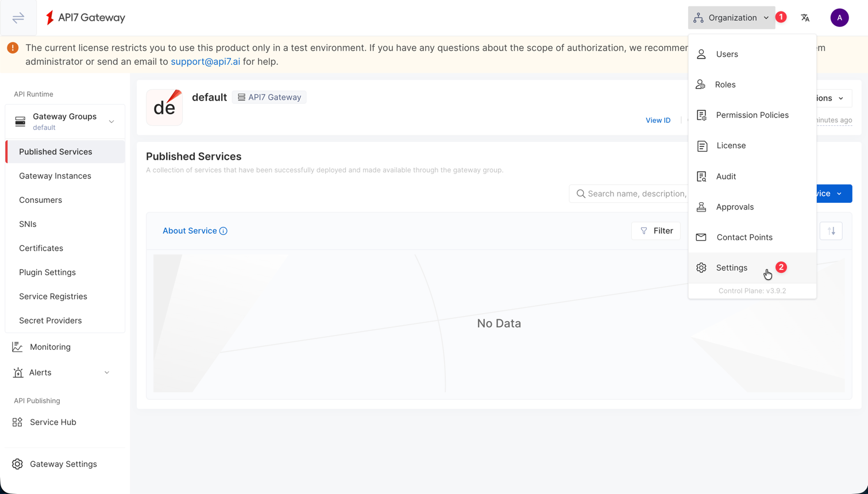868x494 pixels.
Task: Select Users from Organization menu
Action: click(727, 54)
